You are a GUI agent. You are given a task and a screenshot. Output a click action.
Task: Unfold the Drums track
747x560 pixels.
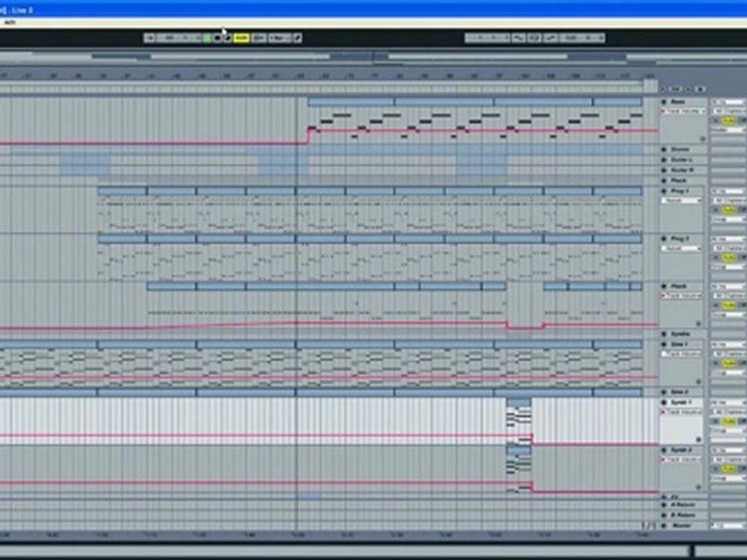click(x=664, y=149)
